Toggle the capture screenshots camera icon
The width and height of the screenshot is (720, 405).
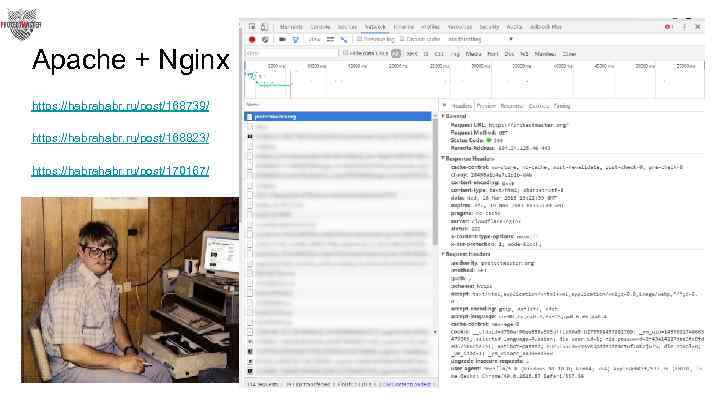pyautogui.click(x=282, y=39)
